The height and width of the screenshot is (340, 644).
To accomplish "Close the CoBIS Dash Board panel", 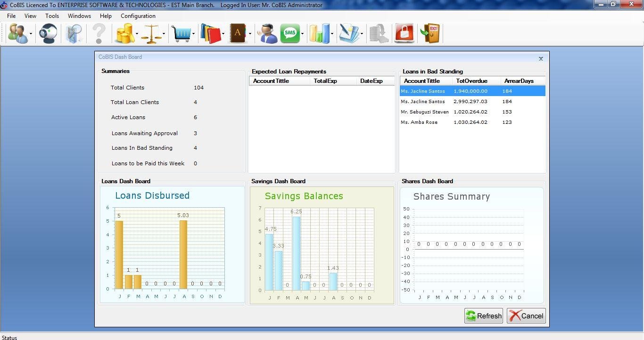I will [x=541, y=59].
